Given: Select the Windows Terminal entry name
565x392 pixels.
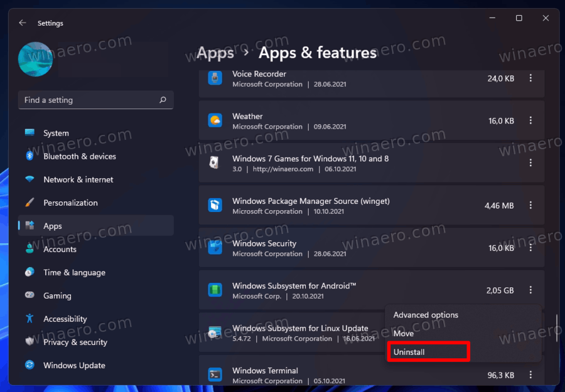Looking at the screenshot, I should coord(265,371).
